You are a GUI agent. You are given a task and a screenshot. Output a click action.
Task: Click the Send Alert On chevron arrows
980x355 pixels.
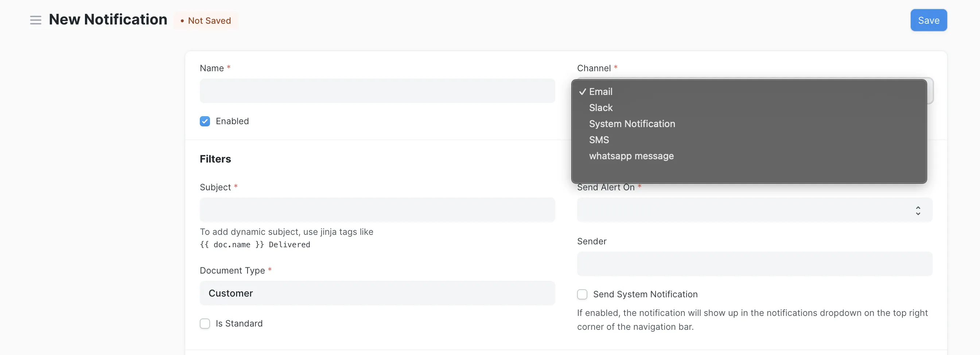click(918, 210)
